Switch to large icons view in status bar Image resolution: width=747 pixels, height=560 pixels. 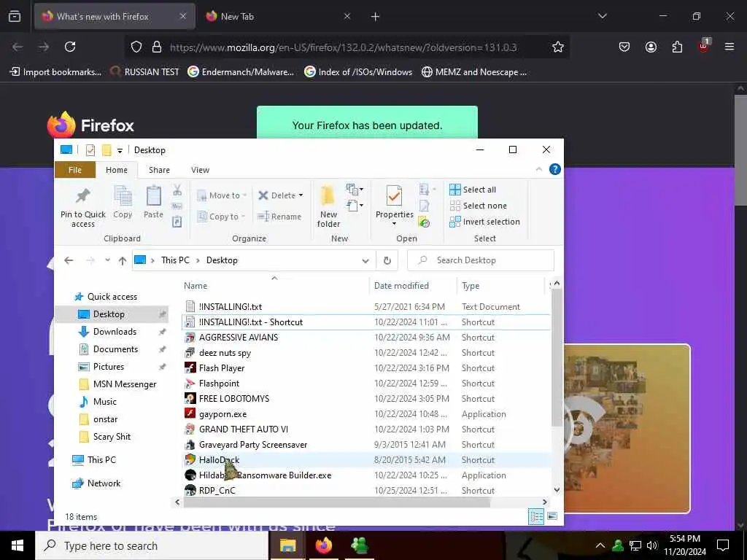tap(552, 517)
